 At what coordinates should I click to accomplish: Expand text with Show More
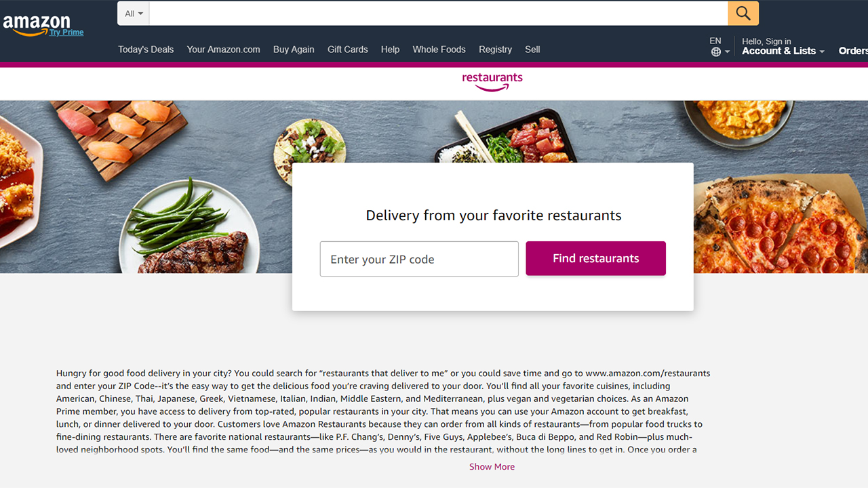492,466
